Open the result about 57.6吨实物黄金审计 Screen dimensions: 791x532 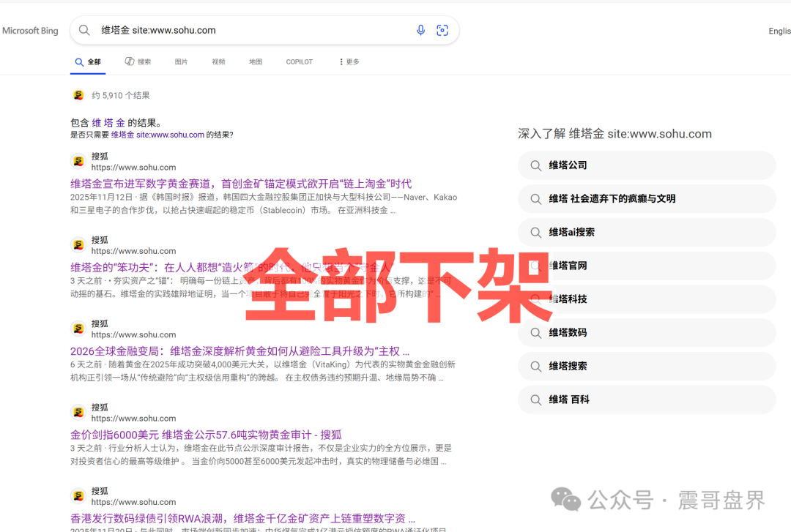[x=205, y=434]
